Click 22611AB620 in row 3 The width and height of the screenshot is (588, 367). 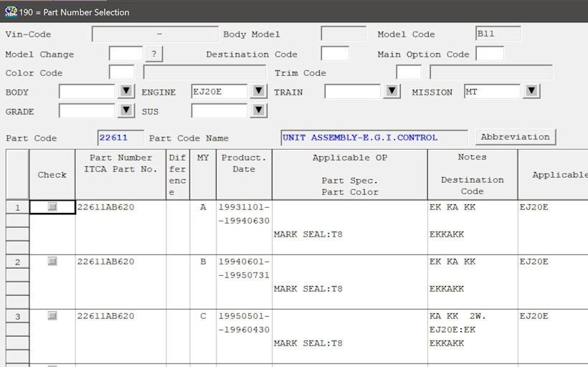pyautogui.click(x=105, y=316)
